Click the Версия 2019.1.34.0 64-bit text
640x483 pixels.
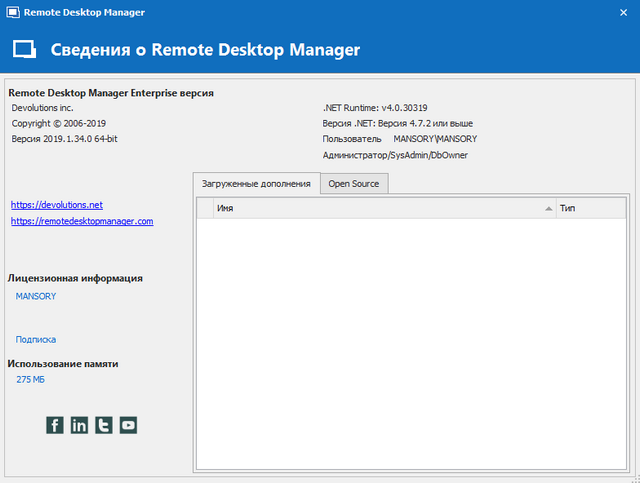tap(65, 139)
